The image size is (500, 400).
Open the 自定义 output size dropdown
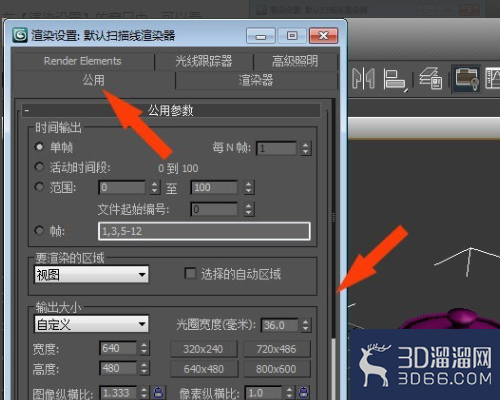click(91, 324)
